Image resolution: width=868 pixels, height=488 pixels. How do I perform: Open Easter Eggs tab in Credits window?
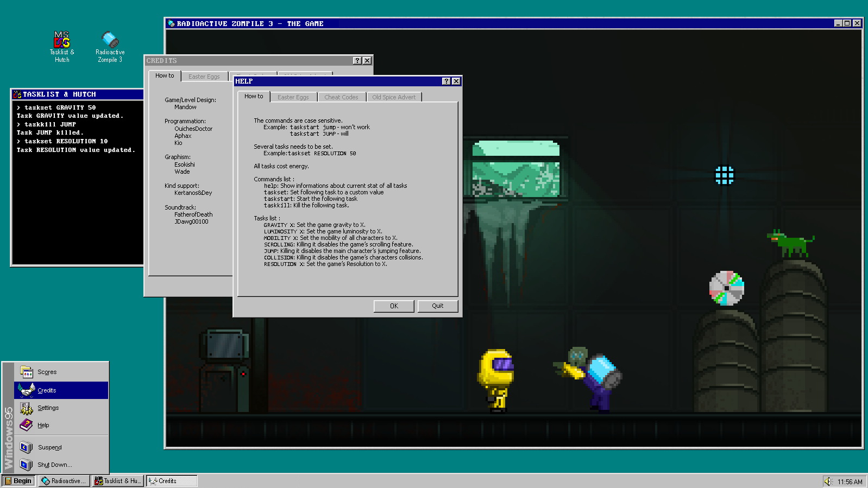pyautogui.click(x=204, y=77)
